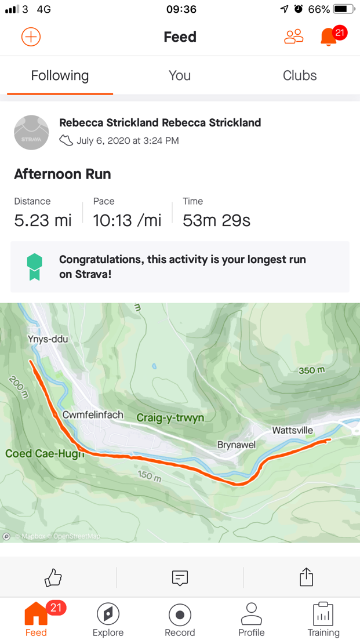The width and height of the screenshot is (360, 640).
Task: Open notifications bell with 21 badge
Action: [x=333, y=36]
